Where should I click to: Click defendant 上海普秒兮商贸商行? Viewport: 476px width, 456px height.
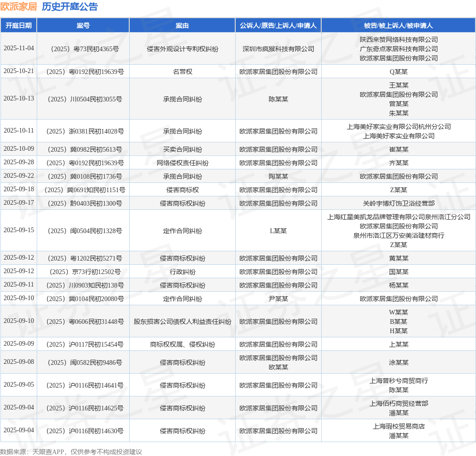click(x=398, y=381)
